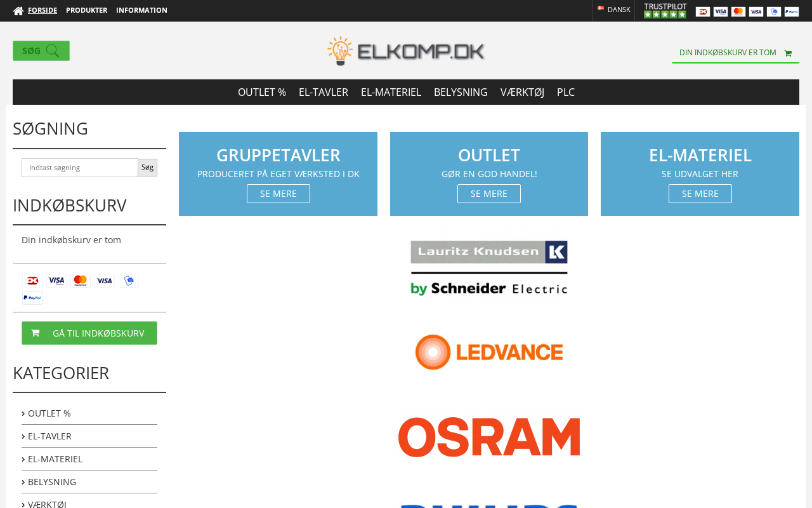Click Se mere under Gruppetavler
Viewport: 812px width, 508px height.
coord(278,194)
